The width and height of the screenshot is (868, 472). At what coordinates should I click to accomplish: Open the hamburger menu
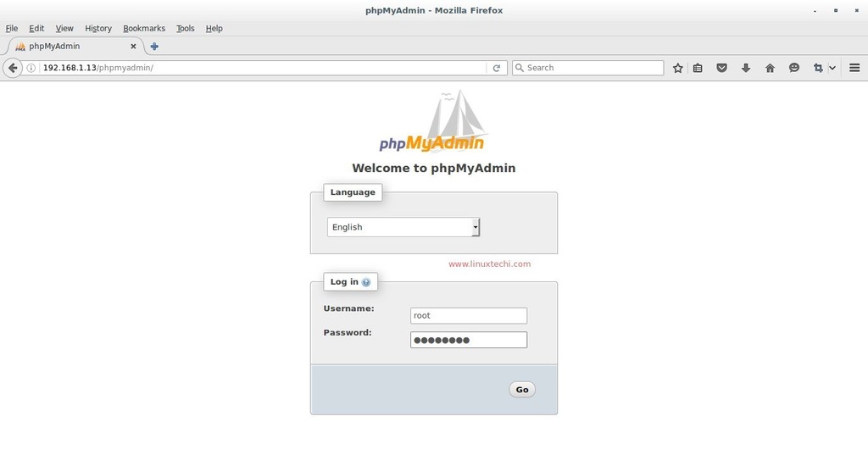coord(854,68)
